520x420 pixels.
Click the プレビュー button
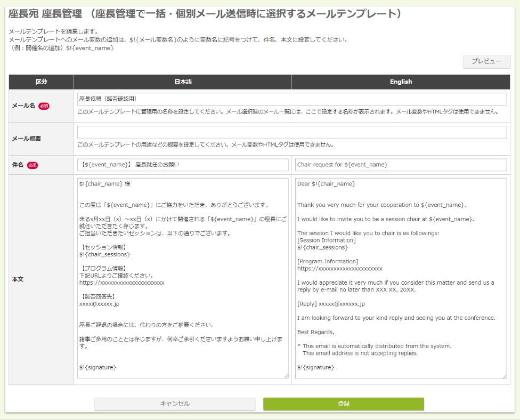coord(487,62)
